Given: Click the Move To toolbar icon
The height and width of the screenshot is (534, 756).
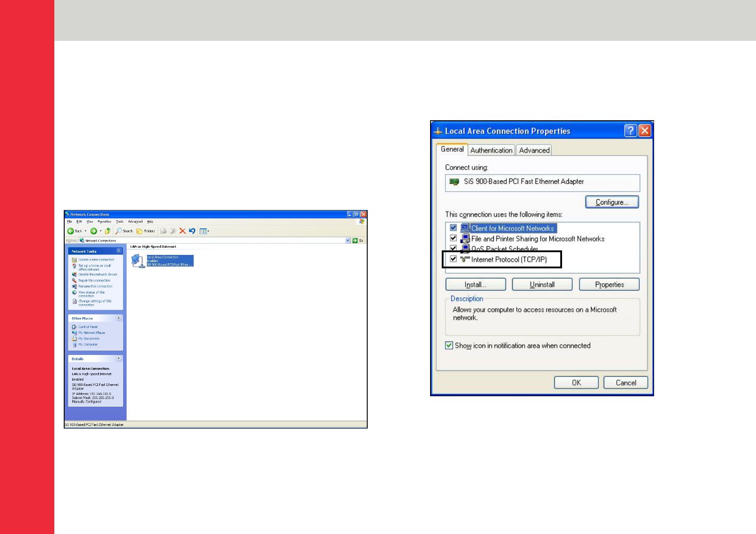Looking at the screenshot, I should pos(163,231).
